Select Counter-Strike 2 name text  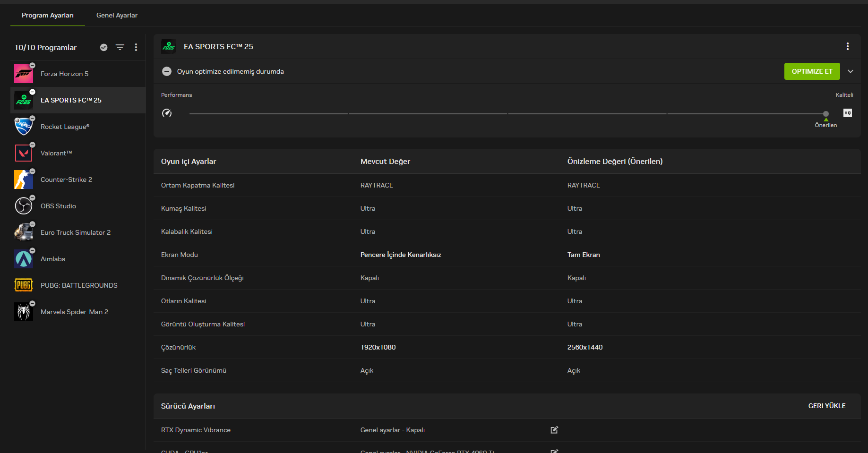pos(66,179)
